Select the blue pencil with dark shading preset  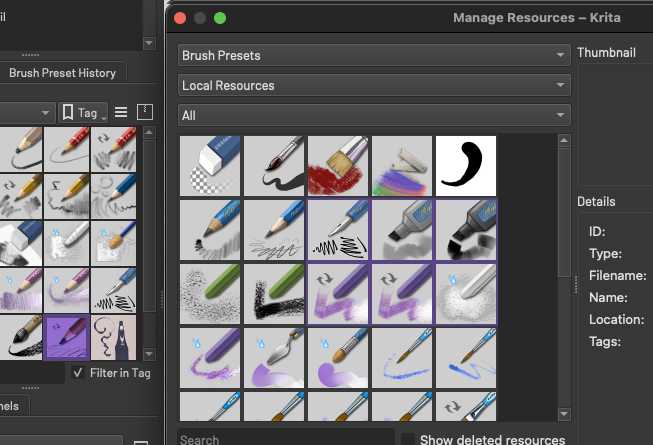[210, 230]
